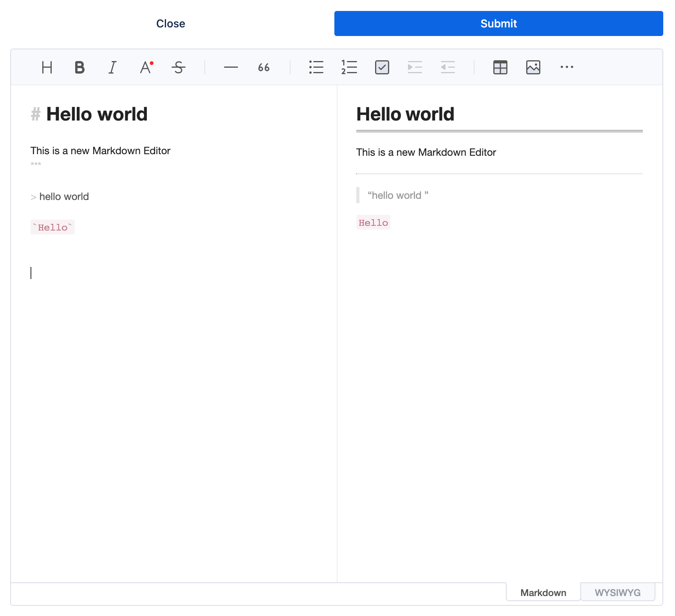Click the `Hello` inline code in editor

[52, 227]
